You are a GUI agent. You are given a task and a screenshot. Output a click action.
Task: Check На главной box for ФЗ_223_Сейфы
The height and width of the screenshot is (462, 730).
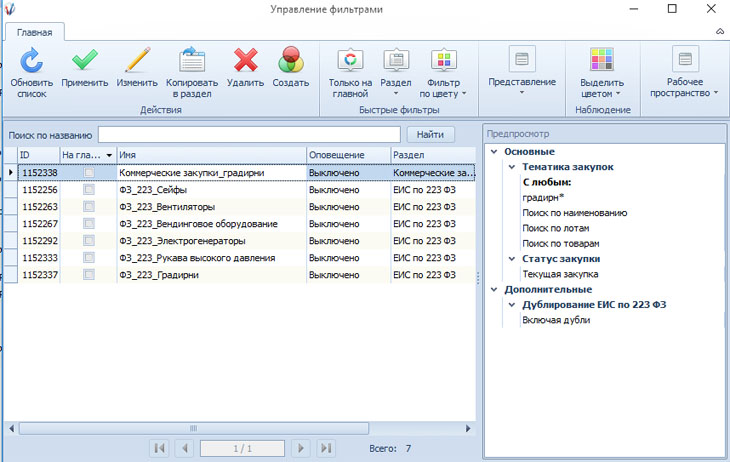89,190
